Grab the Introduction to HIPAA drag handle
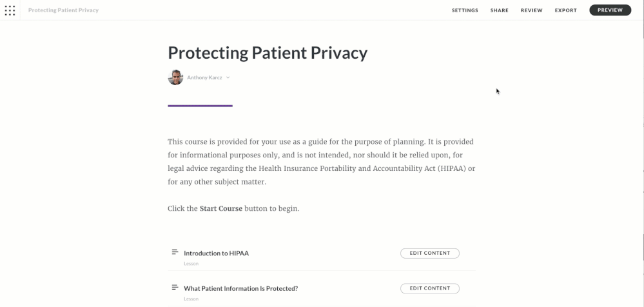644x307 pixels. [x=175, y=252]
